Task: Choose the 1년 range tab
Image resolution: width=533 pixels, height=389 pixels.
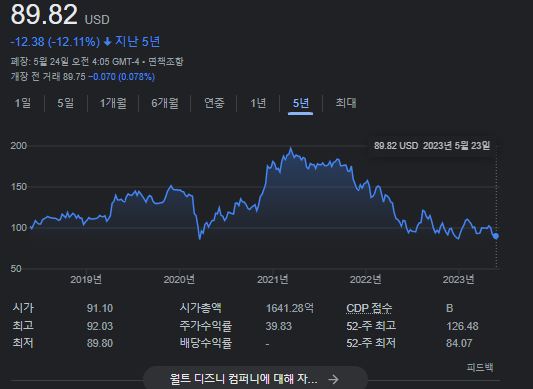Action: (x=258, y=103)
